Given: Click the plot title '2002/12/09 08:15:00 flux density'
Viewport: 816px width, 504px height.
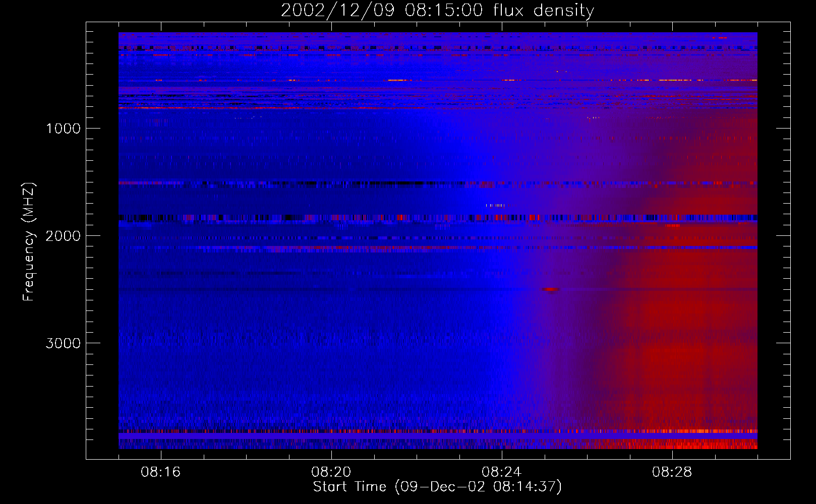Looking at the screenshot, I should (x=437, y=10).
